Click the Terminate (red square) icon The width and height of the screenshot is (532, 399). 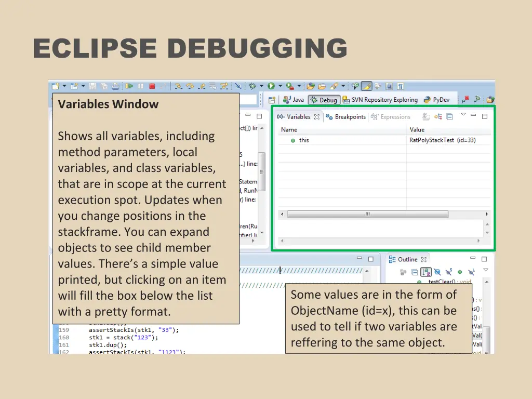pos(152,86)
